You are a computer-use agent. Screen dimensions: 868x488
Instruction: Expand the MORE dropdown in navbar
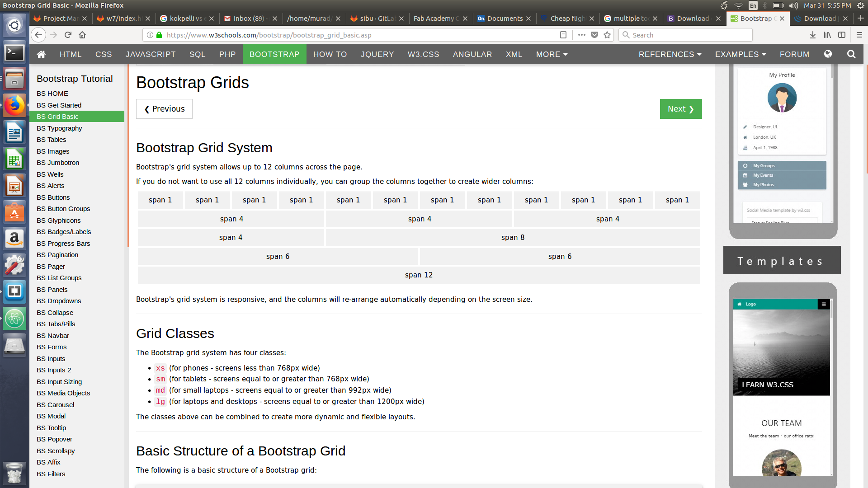coord(552,54)
